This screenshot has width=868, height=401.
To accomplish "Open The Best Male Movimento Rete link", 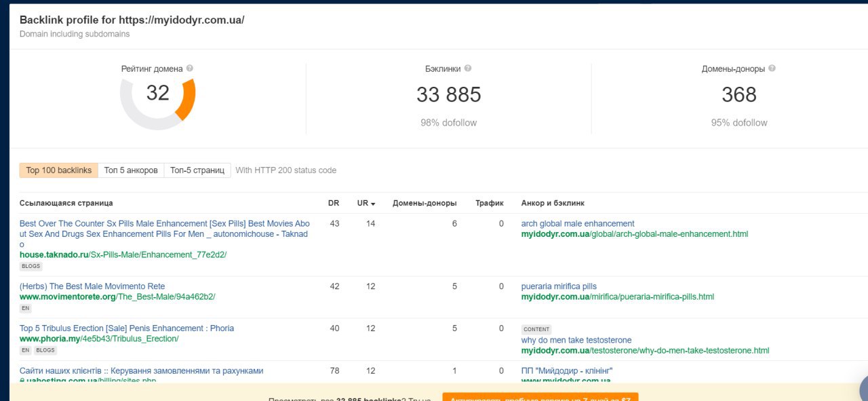I will pyautogui.click(x=92, y=286).
